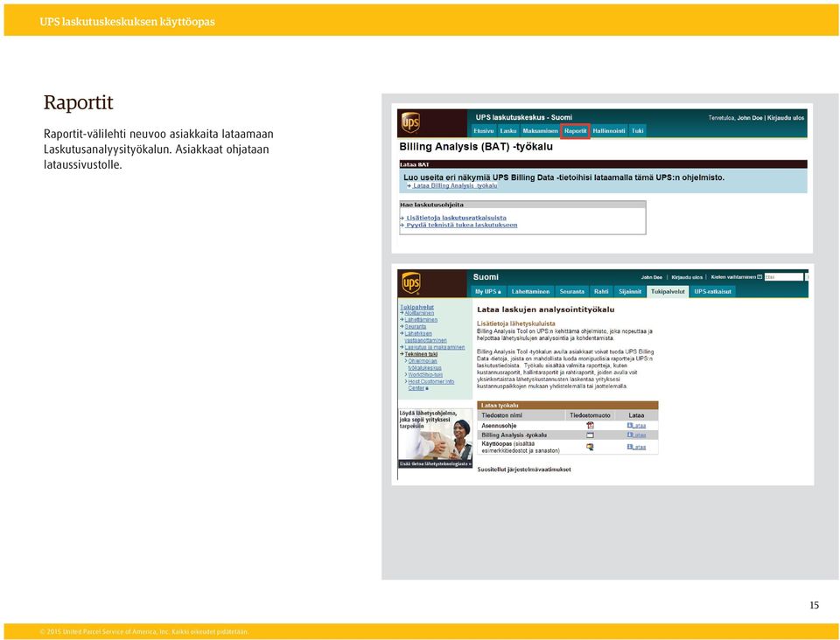Select the Rahti tab

point(601,292)
